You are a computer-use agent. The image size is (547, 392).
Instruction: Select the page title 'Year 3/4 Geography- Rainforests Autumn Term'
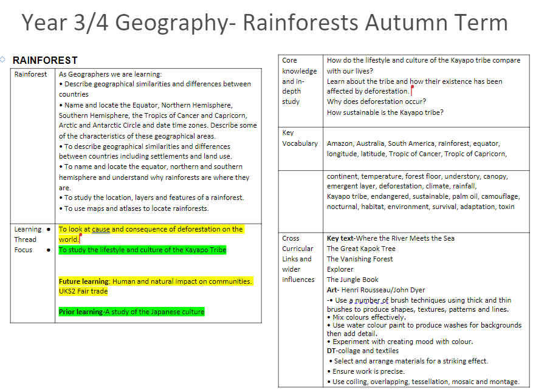click(x=264, y=23)
